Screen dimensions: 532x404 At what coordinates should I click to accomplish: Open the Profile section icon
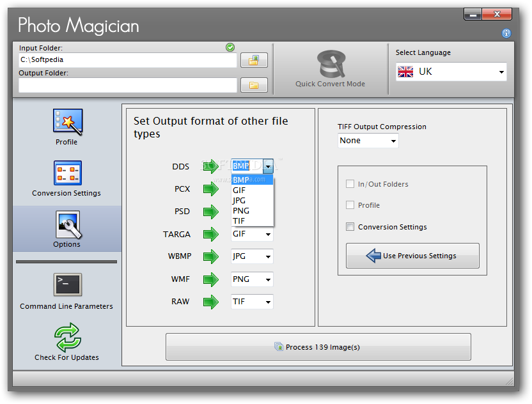pyautogui.click(x=68, y=121)
